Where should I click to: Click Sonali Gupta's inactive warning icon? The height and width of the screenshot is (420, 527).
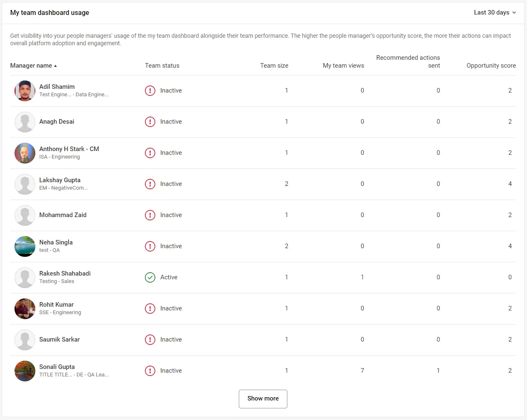coord(150,371)
